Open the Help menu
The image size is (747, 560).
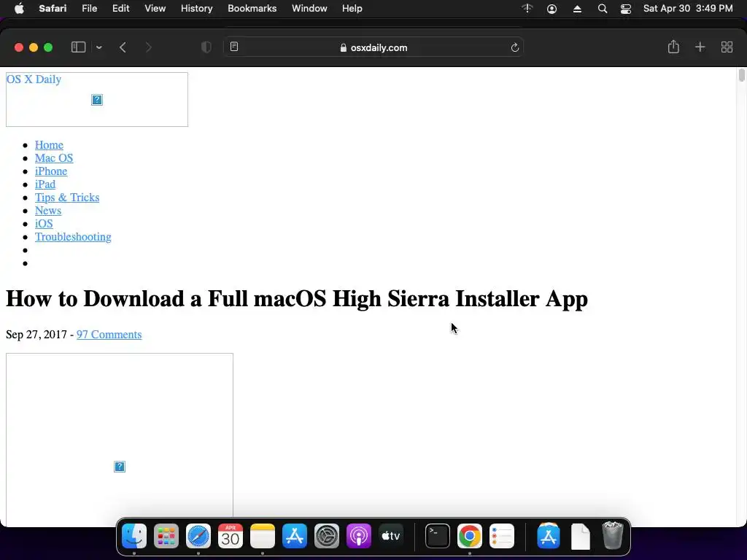pos(352,8)
